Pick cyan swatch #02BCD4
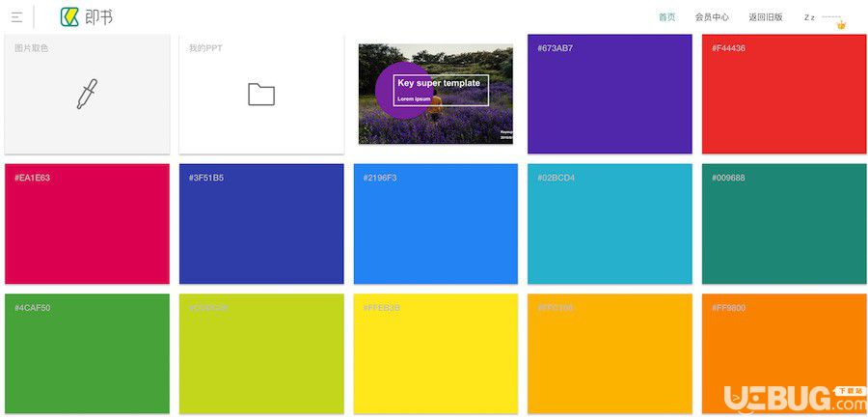The image size is (868, 419). 610,224
